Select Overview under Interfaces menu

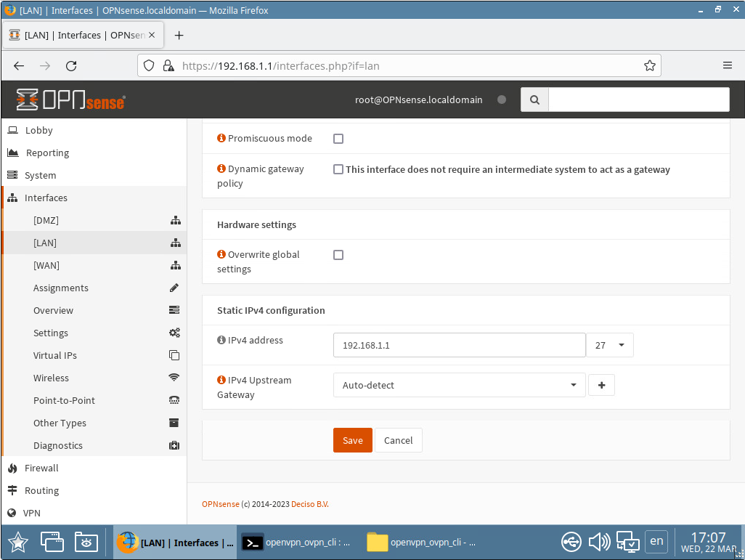pyautogui.click(x=53, y=310)
